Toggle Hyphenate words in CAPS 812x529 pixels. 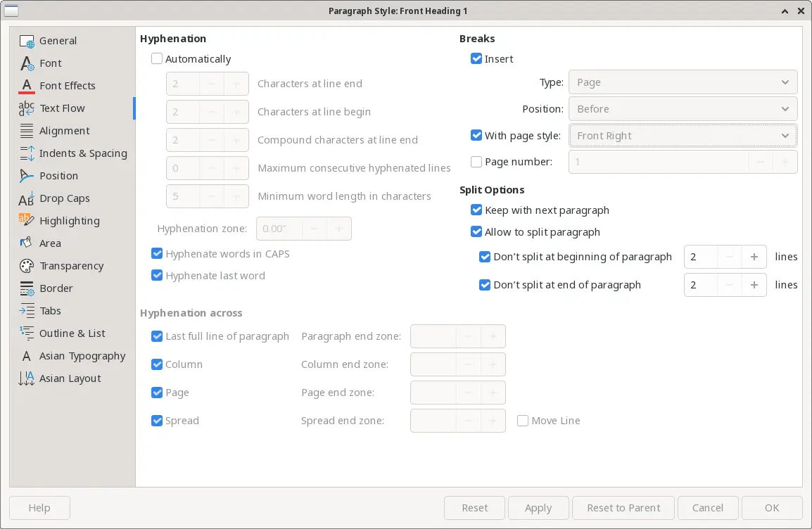pos(157,254)
